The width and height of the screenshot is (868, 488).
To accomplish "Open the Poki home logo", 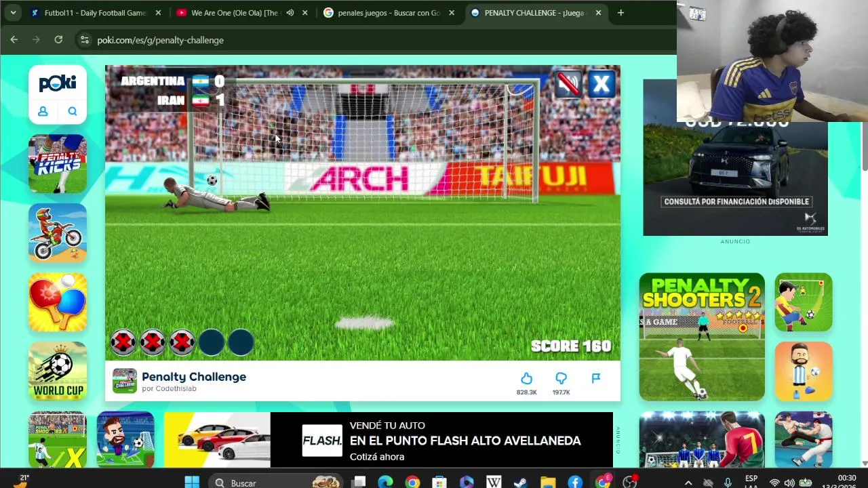I will click(58, 83).
